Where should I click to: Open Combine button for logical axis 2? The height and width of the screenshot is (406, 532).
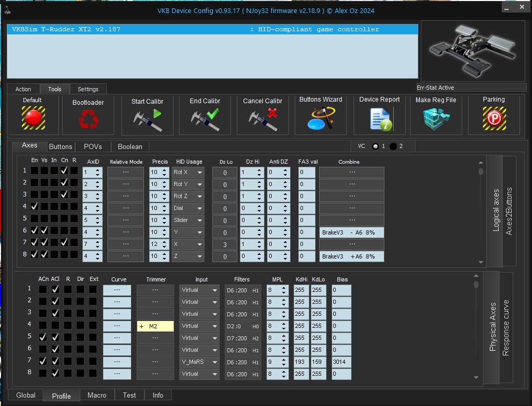coord(352,184)
